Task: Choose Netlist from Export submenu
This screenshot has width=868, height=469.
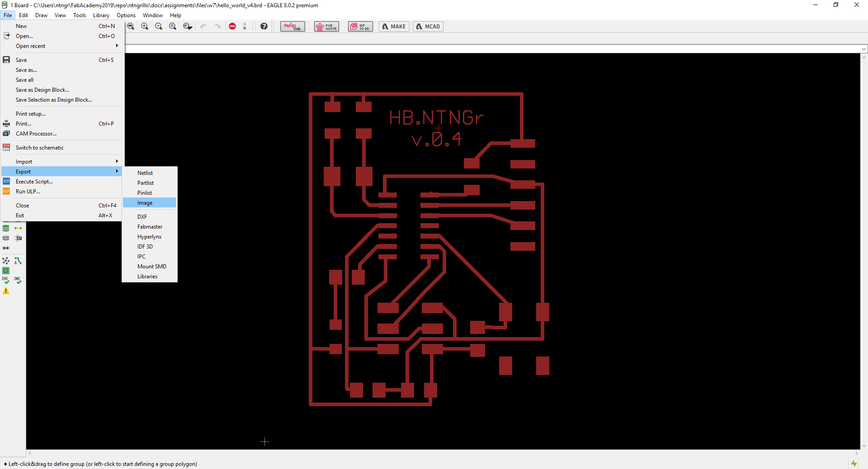Action: [150, 173]
